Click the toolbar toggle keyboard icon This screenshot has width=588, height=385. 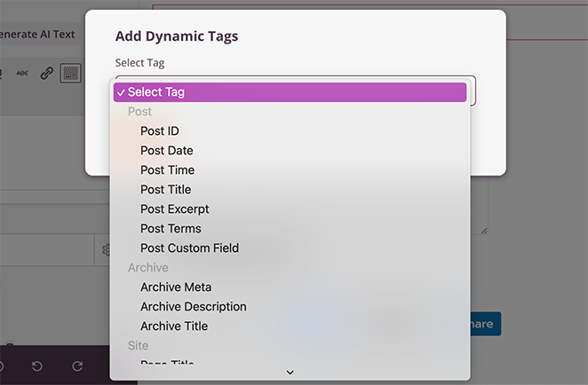coord(70,73)
